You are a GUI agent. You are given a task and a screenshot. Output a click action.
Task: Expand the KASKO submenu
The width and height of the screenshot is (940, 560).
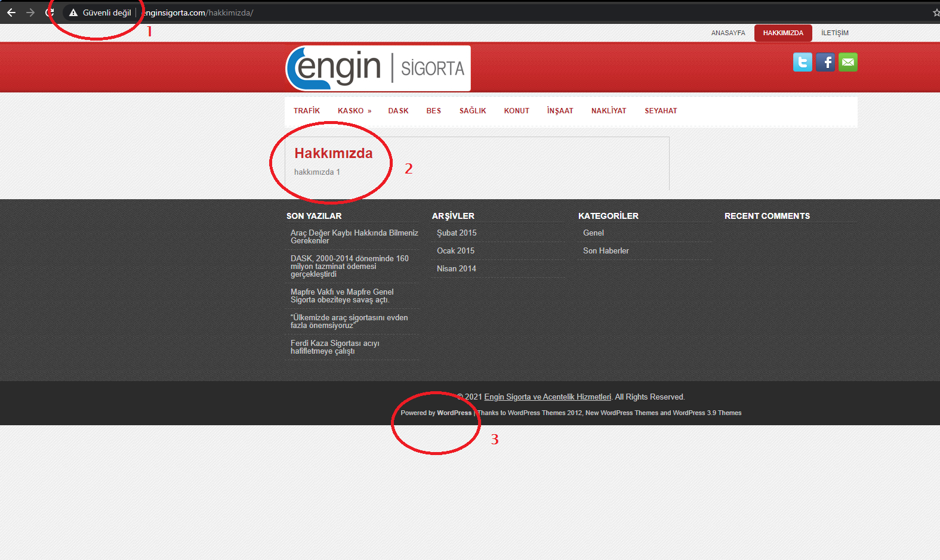click(x=355, y=111)
